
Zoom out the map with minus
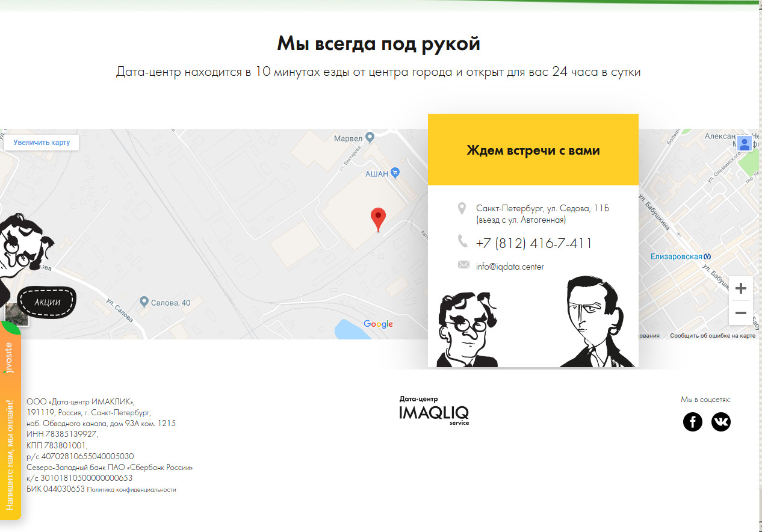(741, 313)
